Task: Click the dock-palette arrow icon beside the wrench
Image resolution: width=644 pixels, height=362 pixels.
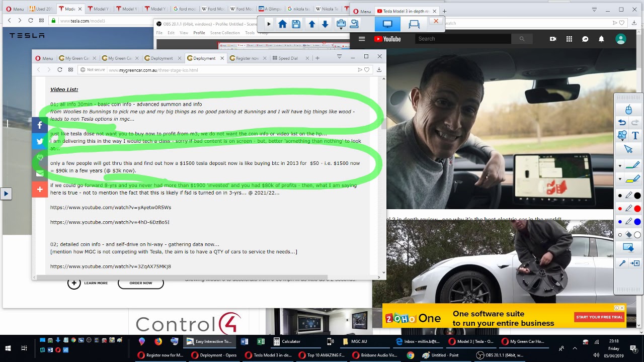Action: point(635,263)
